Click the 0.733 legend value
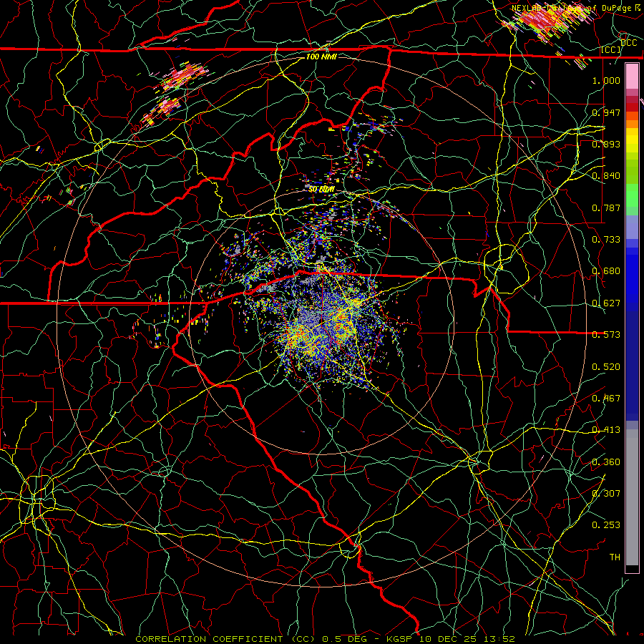The height and width of the screenshot is (644, 644). click(x=606, y=239)
